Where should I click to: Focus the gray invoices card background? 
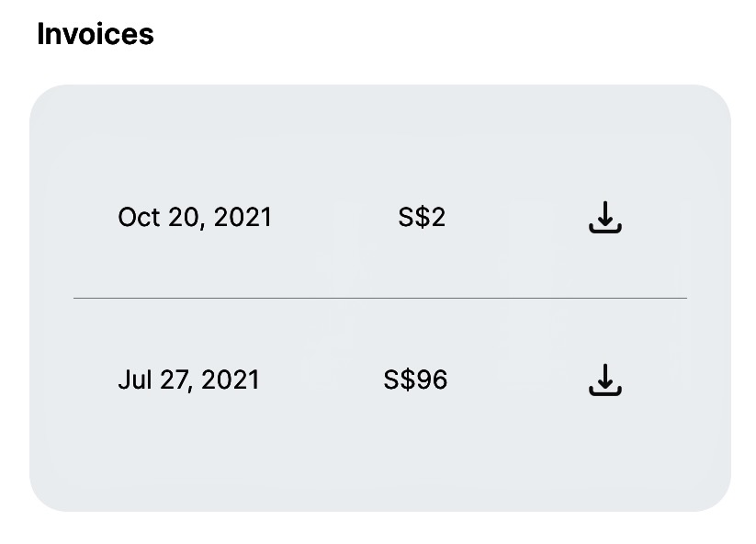point(380,298)
